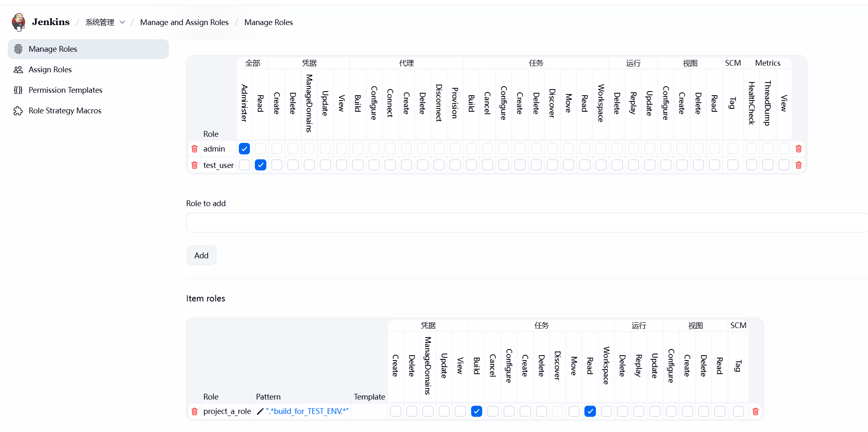Screen dimensions: 868x432
Task: Uncheck Administer checkbox for admin role
Action: tap(244, 149)
